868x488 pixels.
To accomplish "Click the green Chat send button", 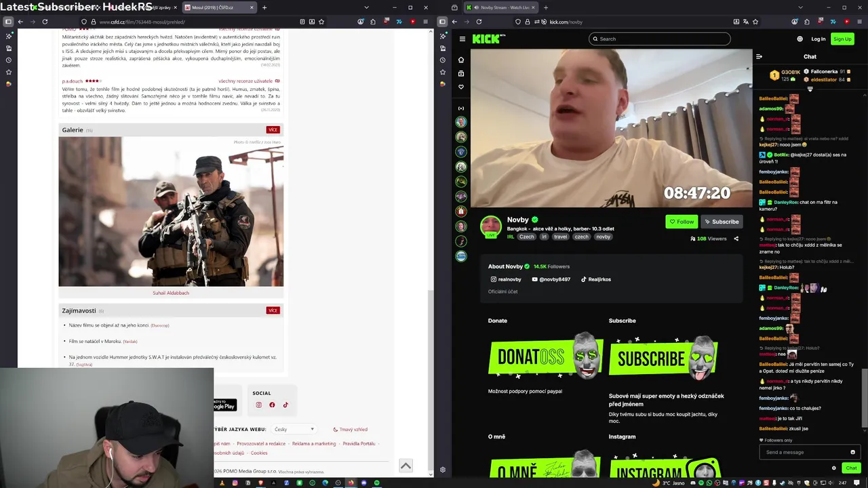I will click(851, 468).
